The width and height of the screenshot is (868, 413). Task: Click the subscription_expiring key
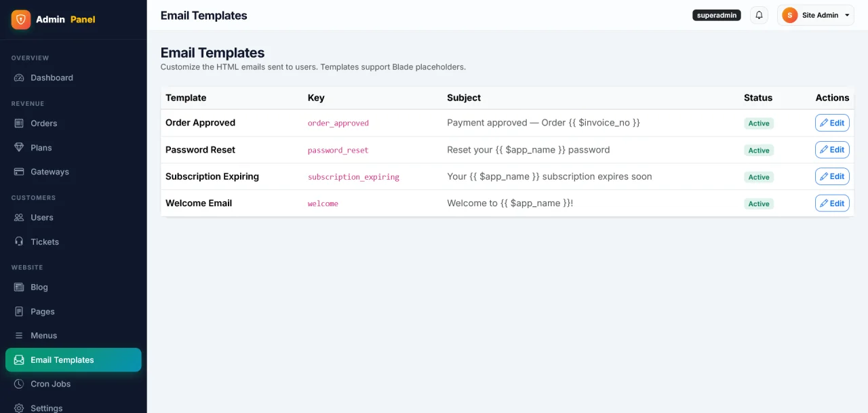tap(353, 177)
